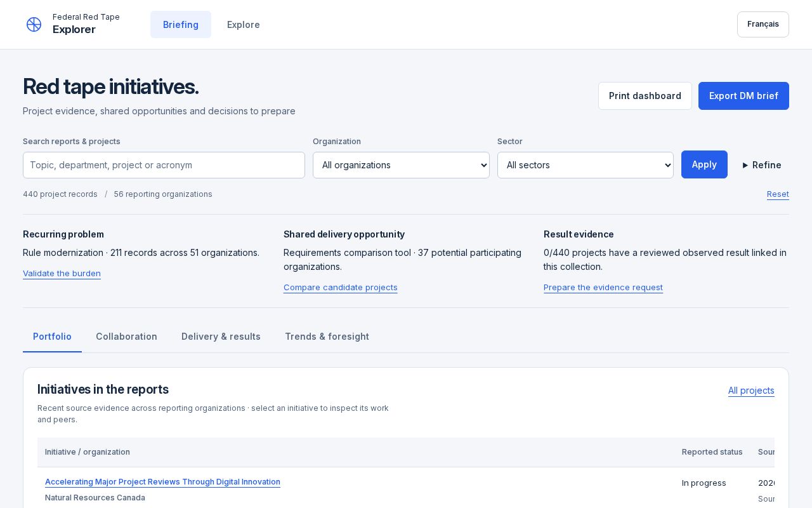The height and width of the screenshot is (508, 812).
Task: Click the '56 reporting organizations' text
Action: (x=163, y=194)
